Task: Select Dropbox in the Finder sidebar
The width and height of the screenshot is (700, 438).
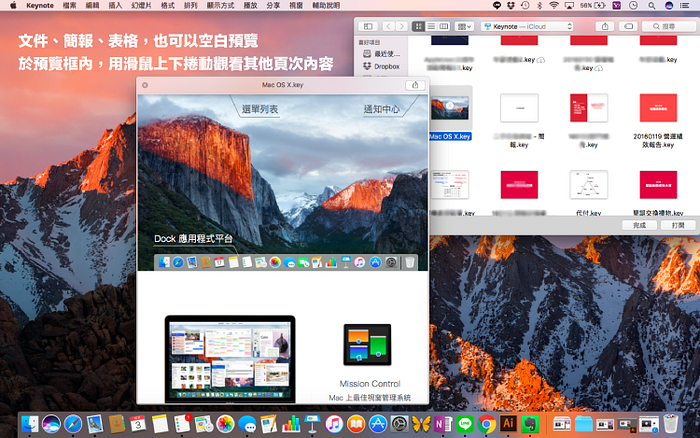Action: [382, 66]
